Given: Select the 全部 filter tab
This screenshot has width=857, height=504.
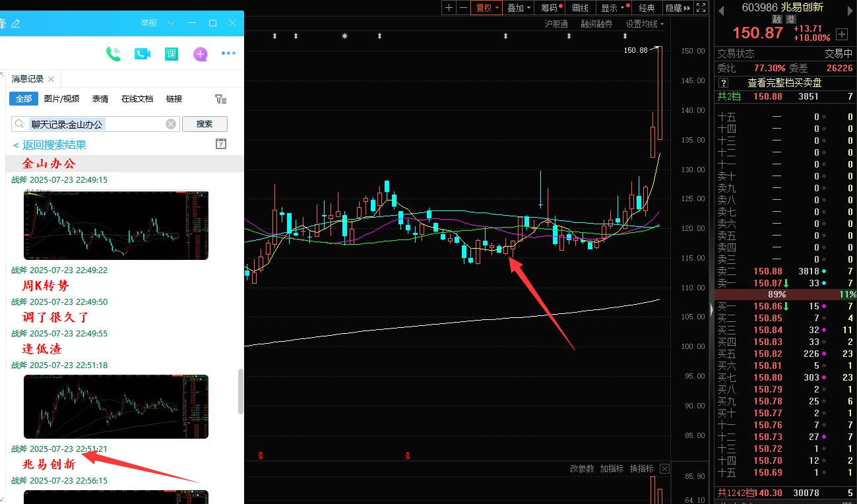Looking at the screenshot, I should click(24, 99).
